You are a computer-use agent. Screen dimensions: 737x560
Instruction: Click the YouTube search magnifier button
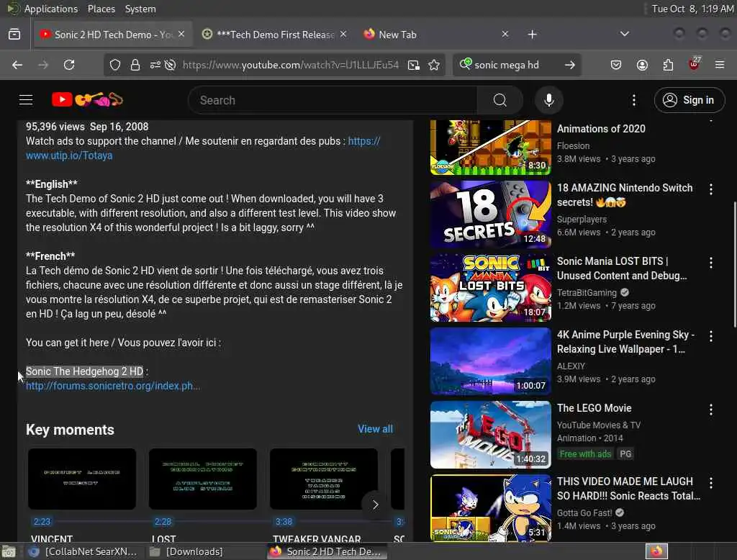tap(499, 99)
